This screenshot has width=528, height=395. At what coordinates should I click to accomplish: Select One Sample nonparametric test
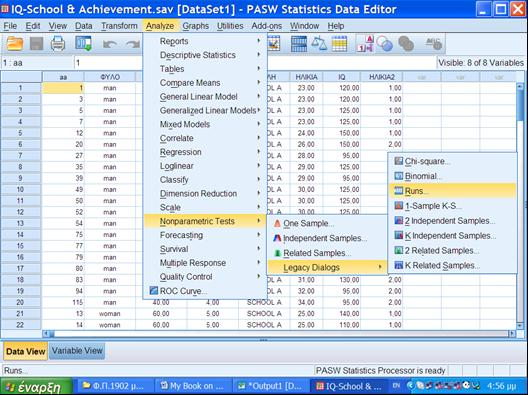pos(327,223)
